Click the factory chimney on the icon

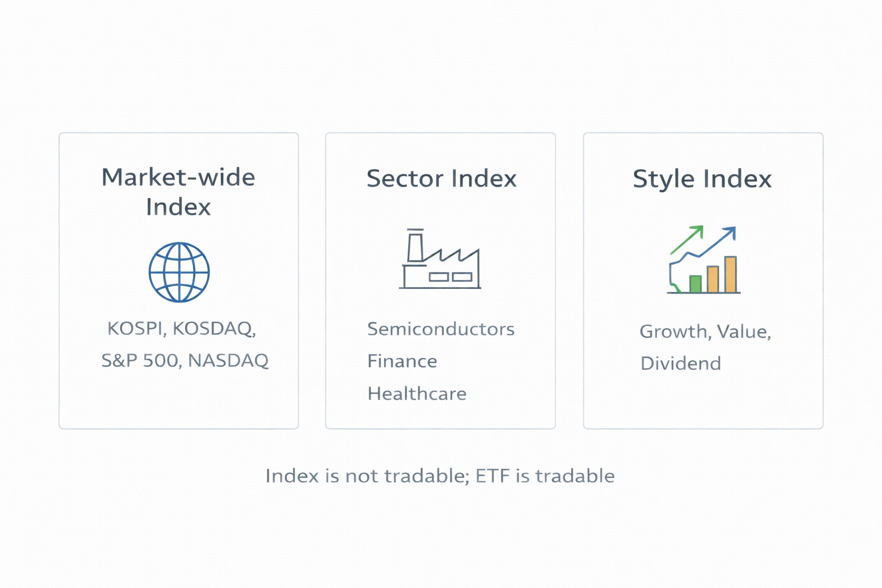coord(415,246)
